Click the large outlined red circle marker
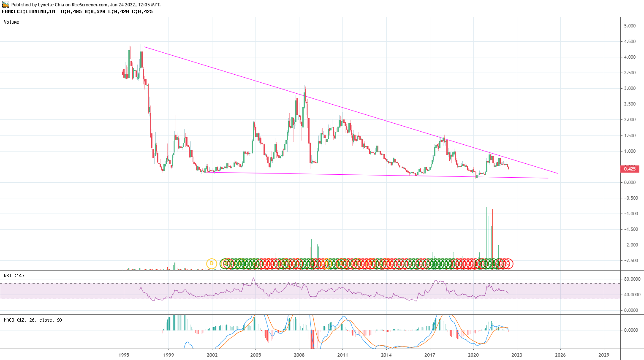This screenshot has width=644, height=360. (x=509, y=263)
